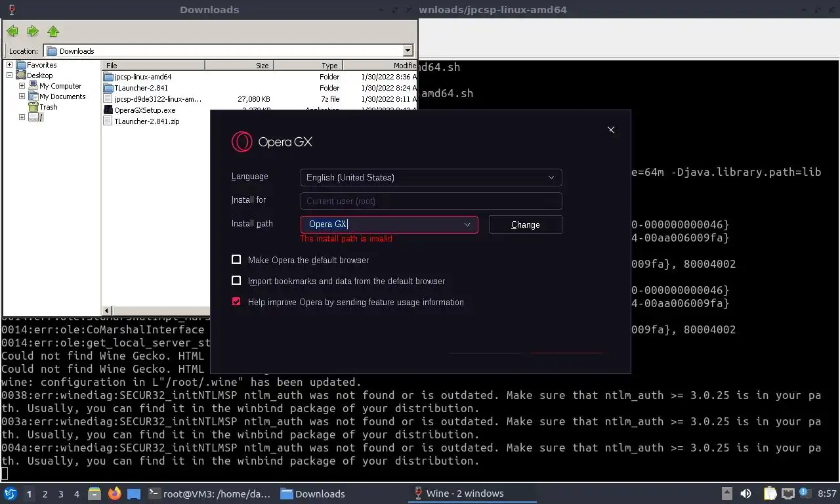
Task: Click the update notification tray icon
Action: [805, 493]
